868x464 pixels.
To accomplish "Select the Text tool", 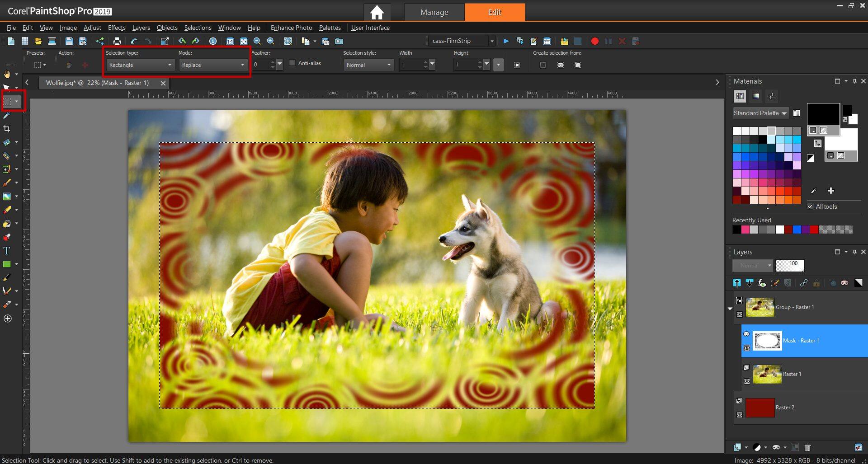I will coord(7,251).
